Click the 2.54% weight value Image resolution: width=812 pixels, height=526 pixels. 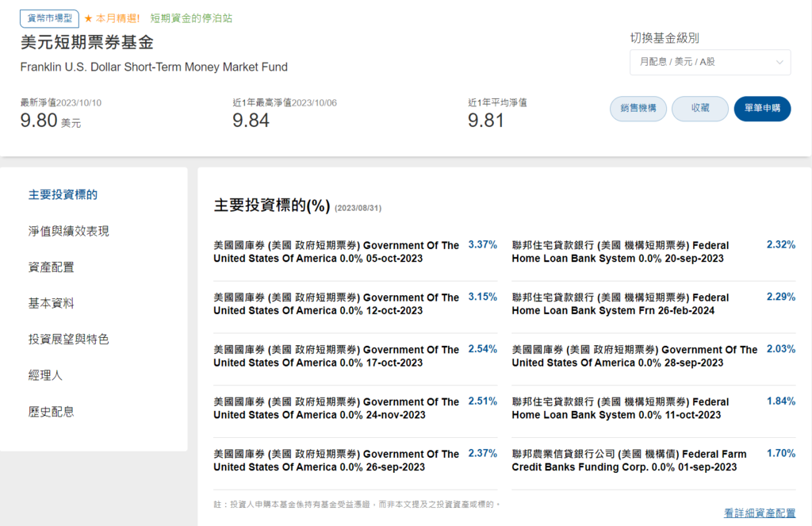(483, 349)
